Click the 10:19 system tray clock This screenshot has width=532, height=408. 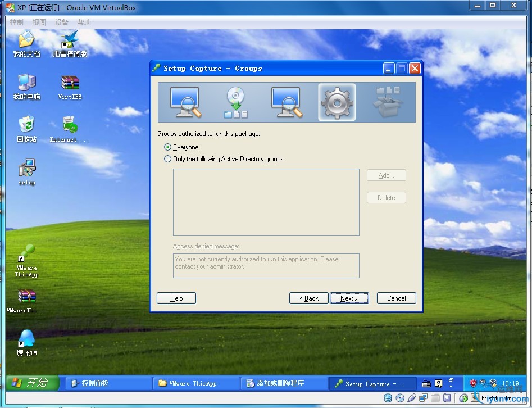point(510,383)
